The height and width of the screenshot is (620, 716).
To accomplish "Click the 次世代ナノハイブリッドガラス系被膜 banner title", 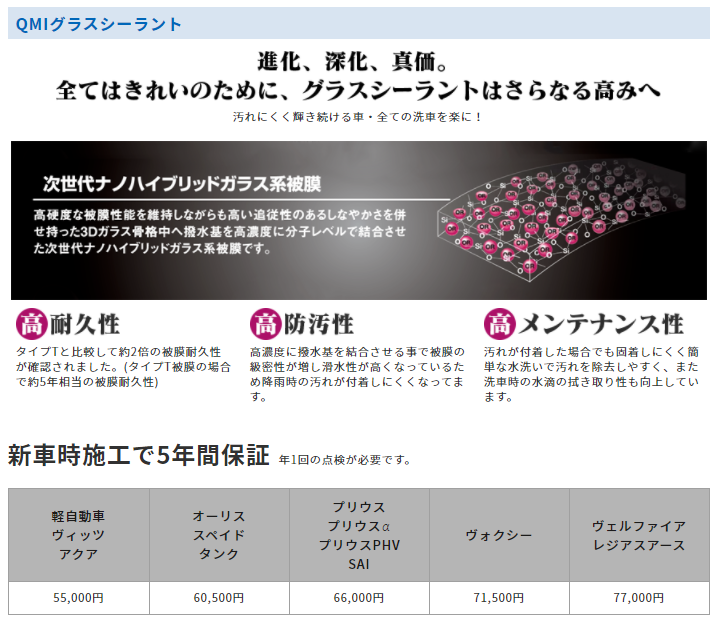I will [182, 184].
